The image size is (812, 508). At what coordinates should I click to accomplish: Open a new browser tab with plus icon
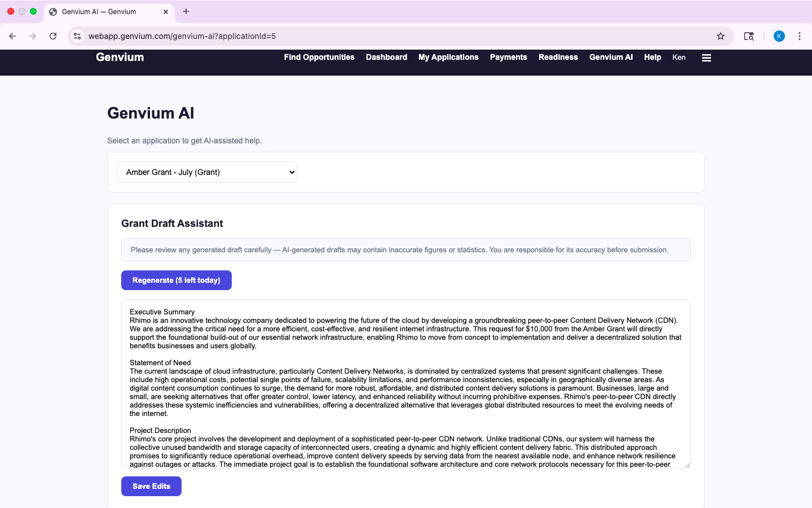tap(186, 11)
